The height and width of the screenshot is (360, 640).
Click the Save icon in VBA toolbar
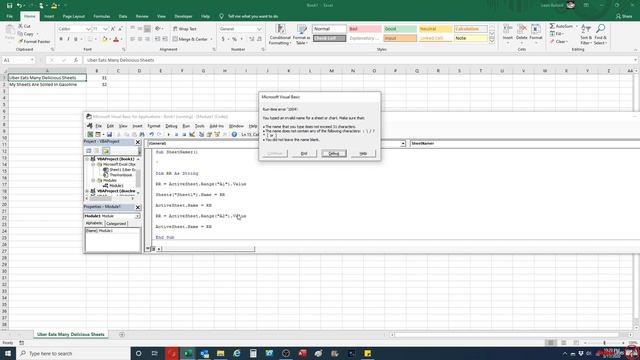pyautogui.click(x=109, y=134)
